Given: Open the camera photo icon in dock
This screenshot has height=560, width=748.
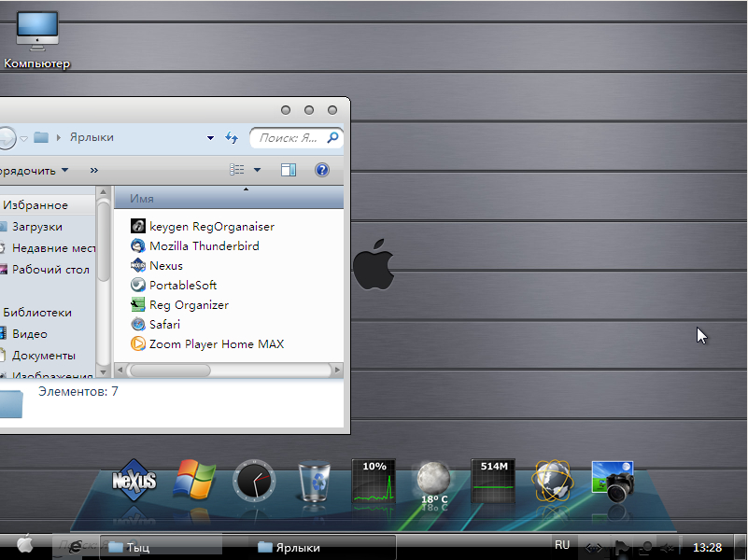Looking at the screenshot, I should pos(614,482).
